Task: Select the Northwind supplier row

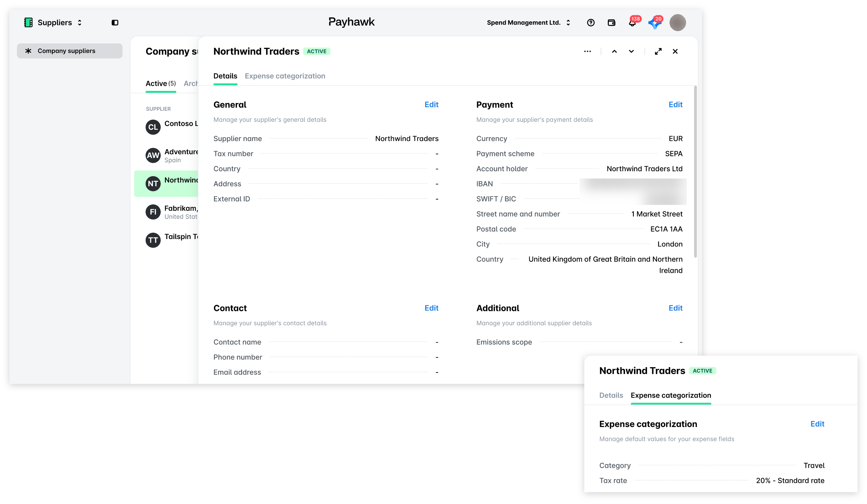Action: pyautogui.click(x=167, y=184)
